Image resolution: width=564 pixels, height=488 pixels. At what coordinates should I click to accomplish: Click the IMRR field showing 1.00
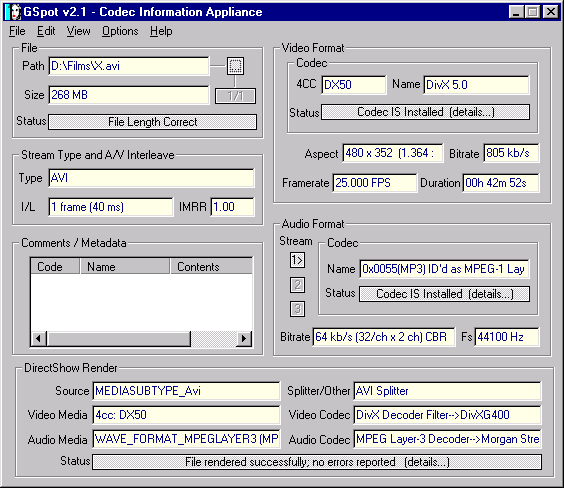[232, 207]
